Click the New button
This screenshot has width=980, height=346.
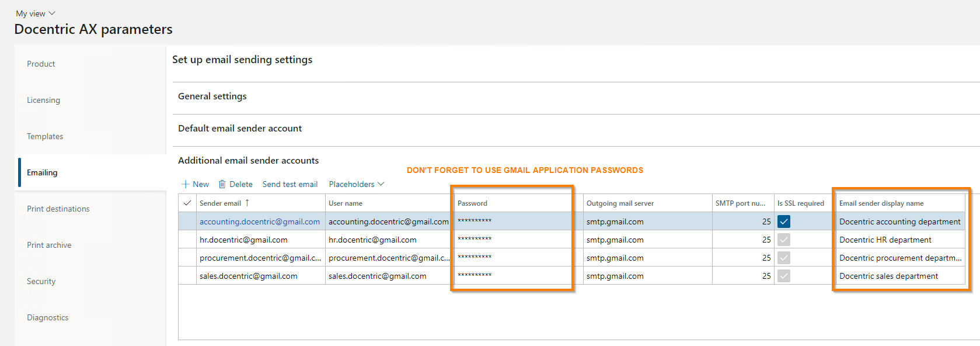pos(195,184)
